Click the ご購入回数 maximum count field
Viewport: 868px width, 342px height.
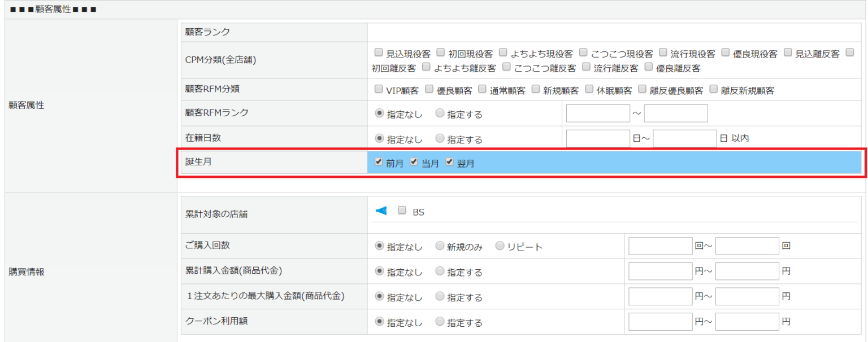click(747, 246)
